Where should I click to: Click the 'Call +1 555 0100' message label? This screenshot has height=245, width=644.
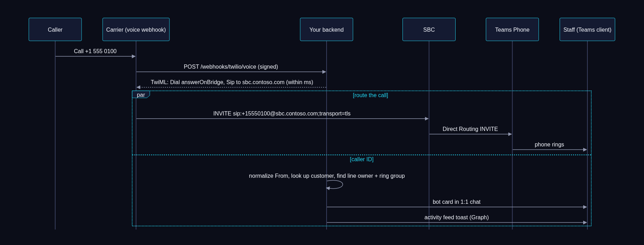coord(95,51)
